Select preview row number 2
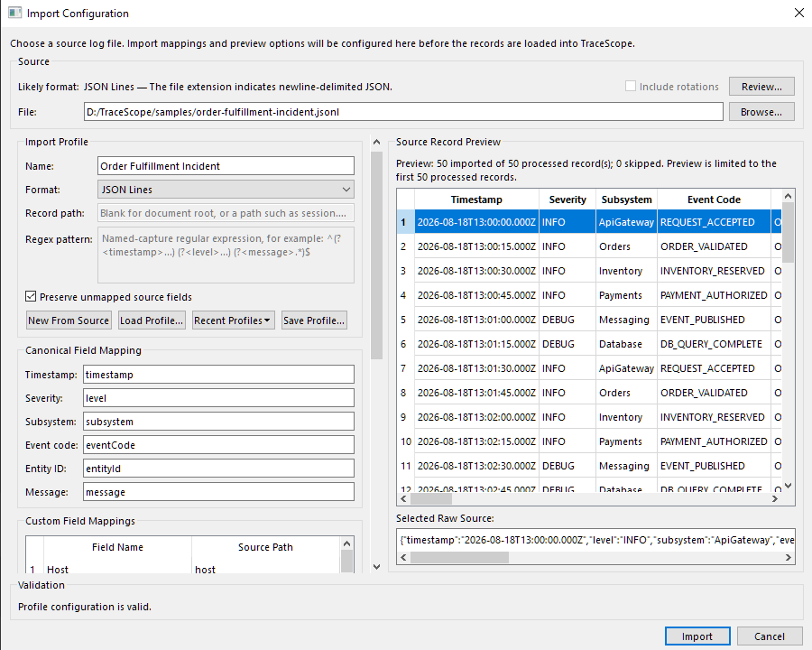The width and height of the screenshot is (812, 650). [405, 246]
